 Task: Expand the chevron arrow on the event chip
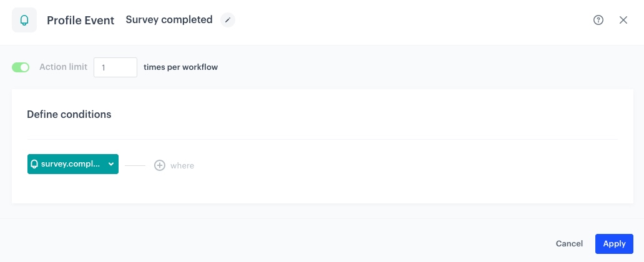point(111,164)
